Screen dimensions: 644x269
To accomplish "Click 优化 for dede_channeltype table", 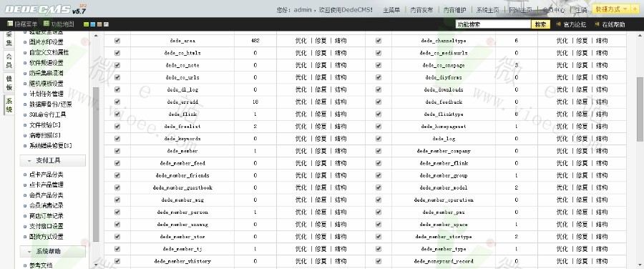I will [562, 41].
